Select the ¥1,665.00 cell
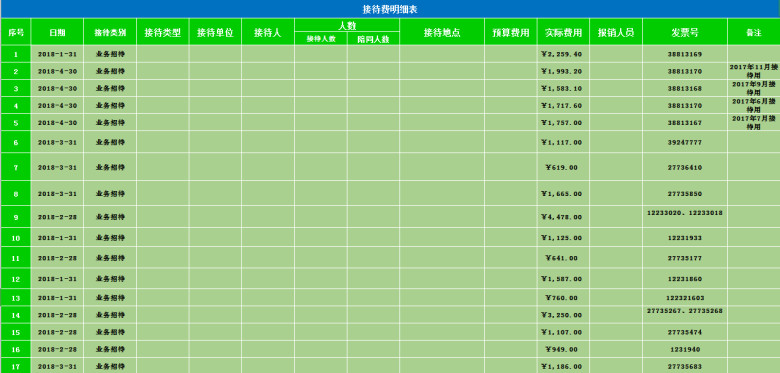 [563, 193]
